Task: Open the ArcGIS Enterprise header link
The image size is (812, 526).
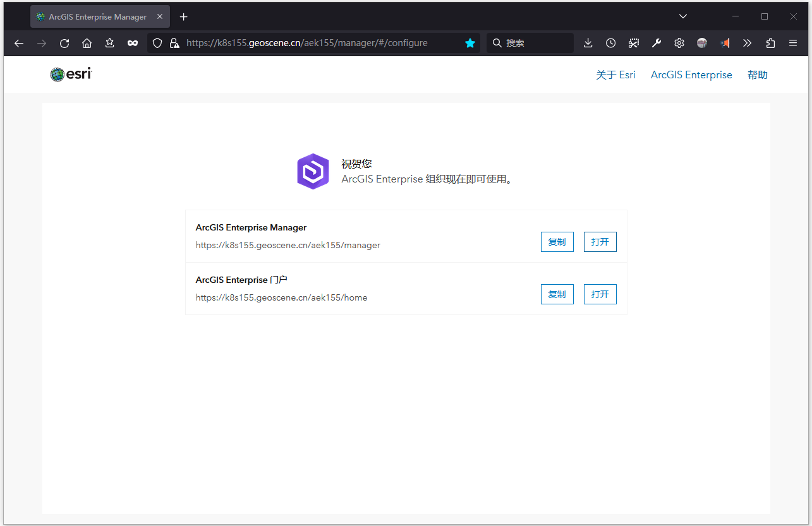Action: pyautogui.click(x=691, y=75)
